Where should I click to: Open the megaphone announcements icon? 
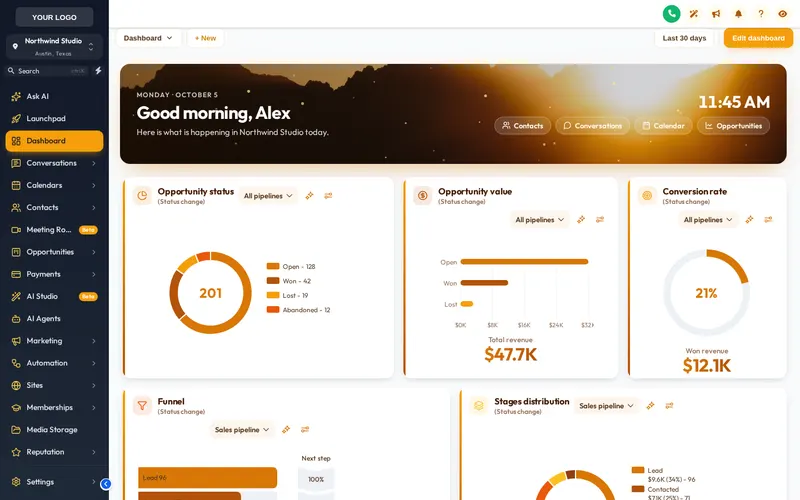[716, 14]
